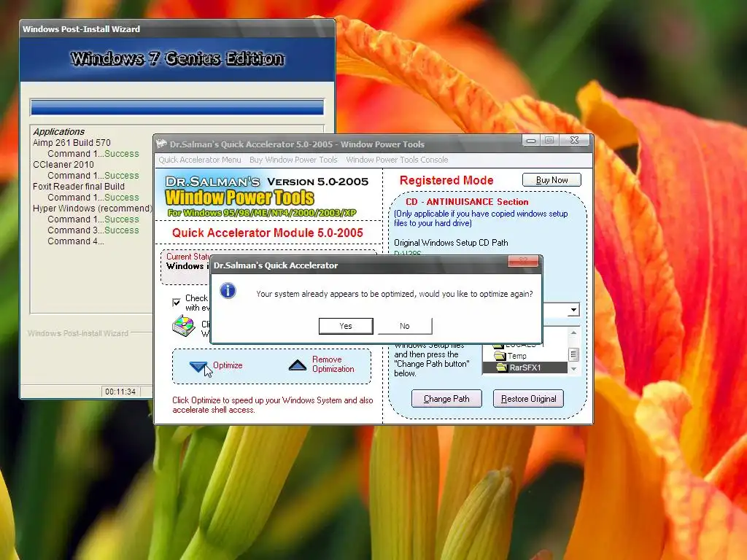Click the folder list scrollbar thumb

click(573, 354)
